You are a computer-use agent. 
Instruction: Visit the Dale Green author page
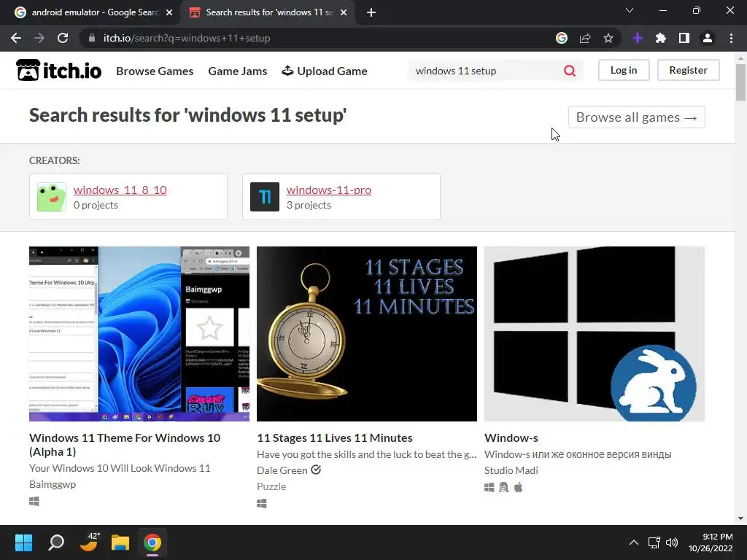point(282,470)
